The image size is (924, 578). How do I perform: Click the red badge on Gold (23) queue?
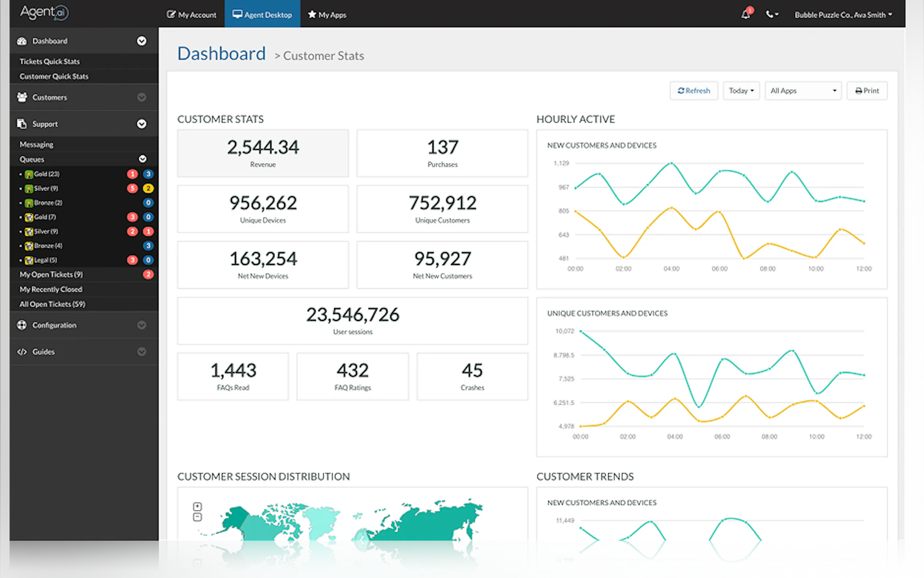click(132, 174)
